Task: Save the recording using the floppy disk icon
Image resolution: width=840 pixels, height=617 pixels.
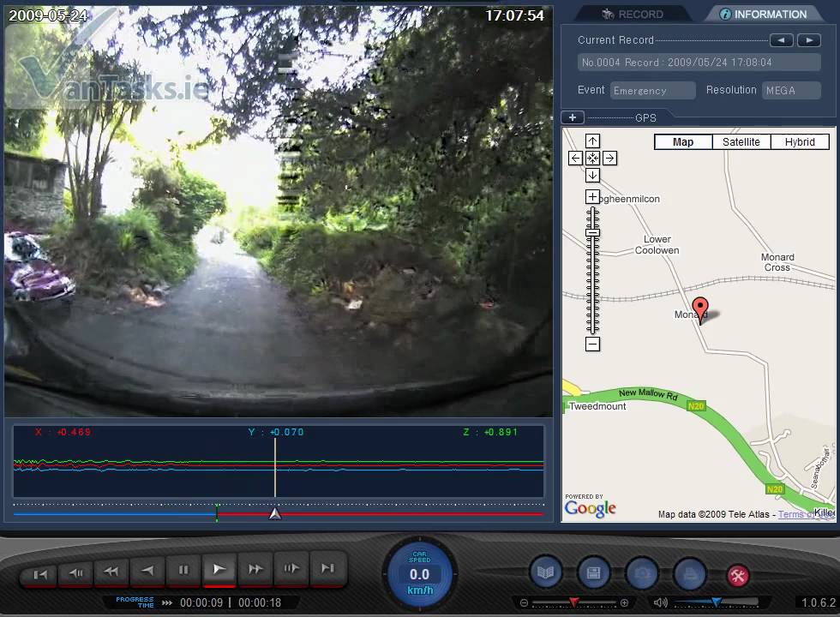Action: (x=593, y=573)
